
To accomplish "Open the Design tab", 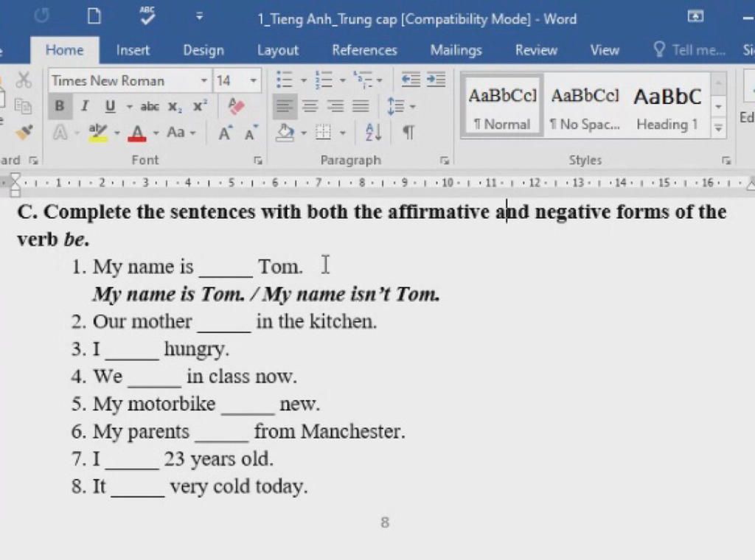I will coord(203,50).
